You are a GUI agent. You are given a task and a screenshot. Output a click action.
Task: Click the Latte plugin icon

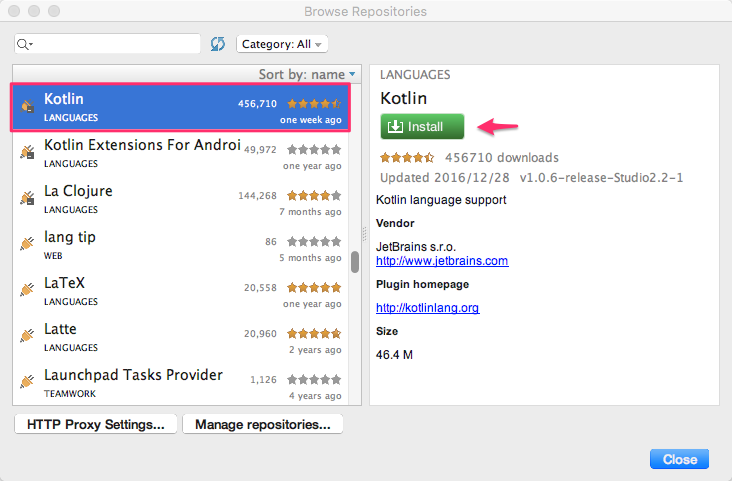tap(28, 337)
